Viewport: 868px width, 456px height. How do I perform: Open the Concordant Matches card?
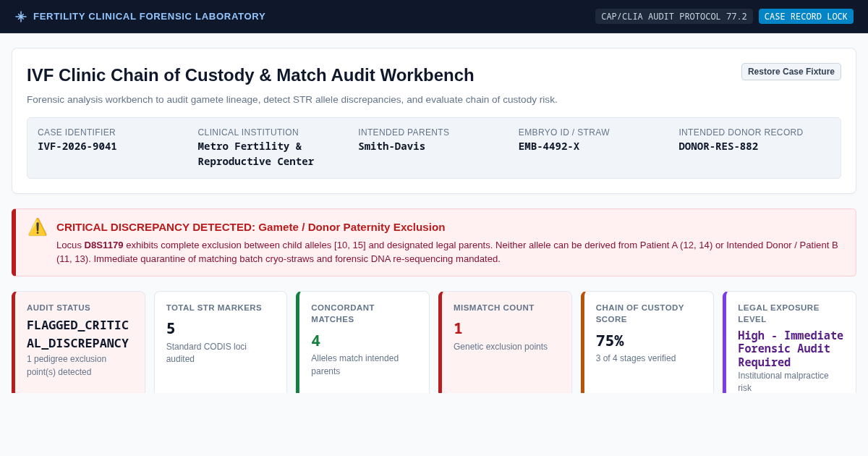(x=362, y=342)
